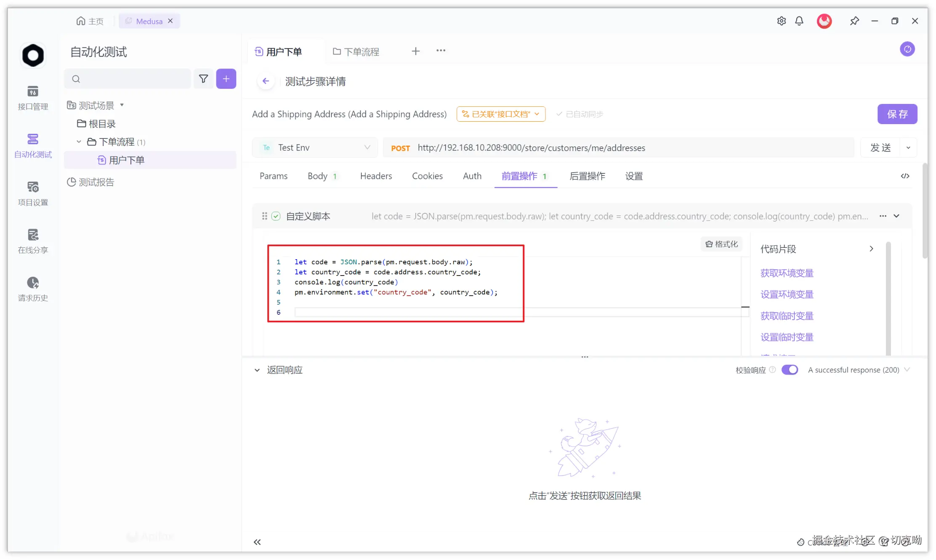Click the purple plus add button
The image size is (936, 560).
tap(226, 79)
